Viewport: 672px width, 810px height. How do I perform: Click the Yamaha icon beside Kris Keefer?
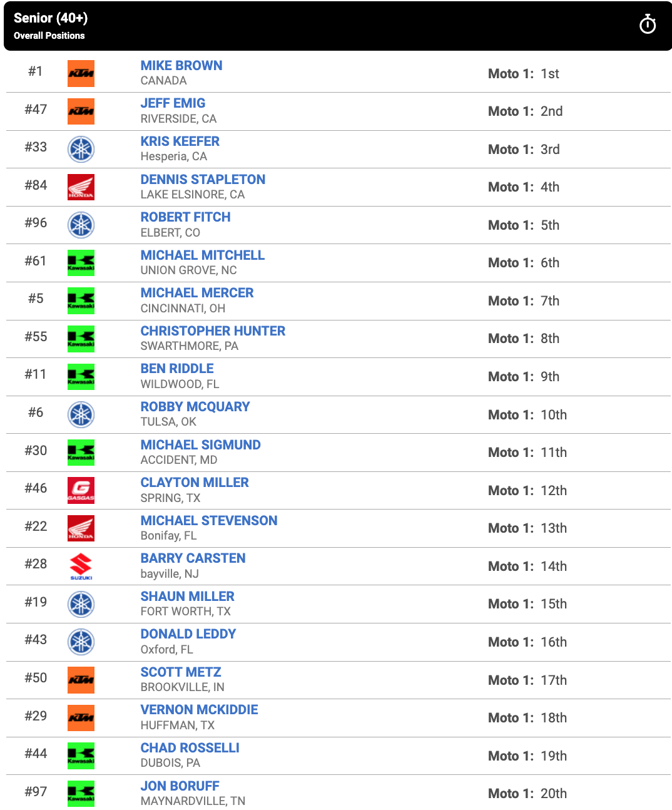point(81,149)
